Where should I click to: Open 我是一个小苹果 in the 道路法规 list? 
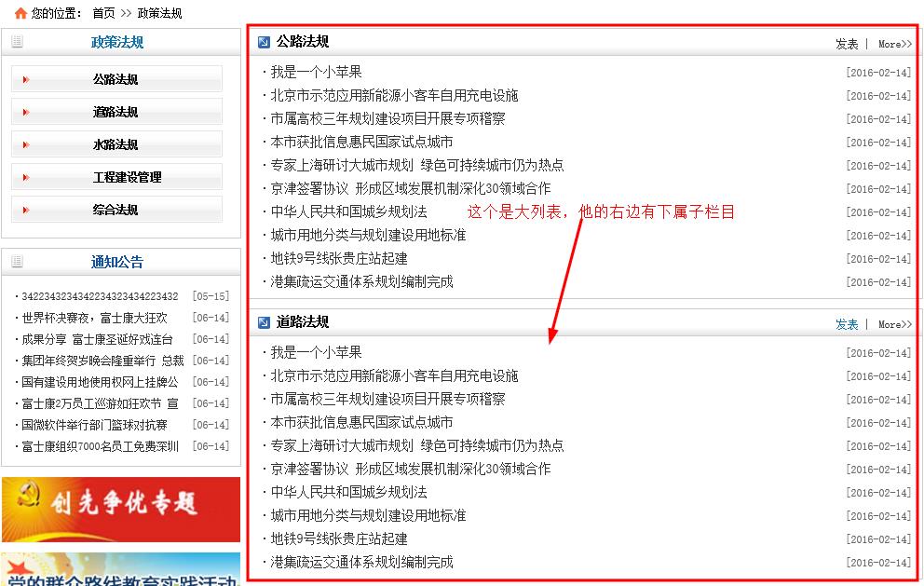tap(316, 352)
